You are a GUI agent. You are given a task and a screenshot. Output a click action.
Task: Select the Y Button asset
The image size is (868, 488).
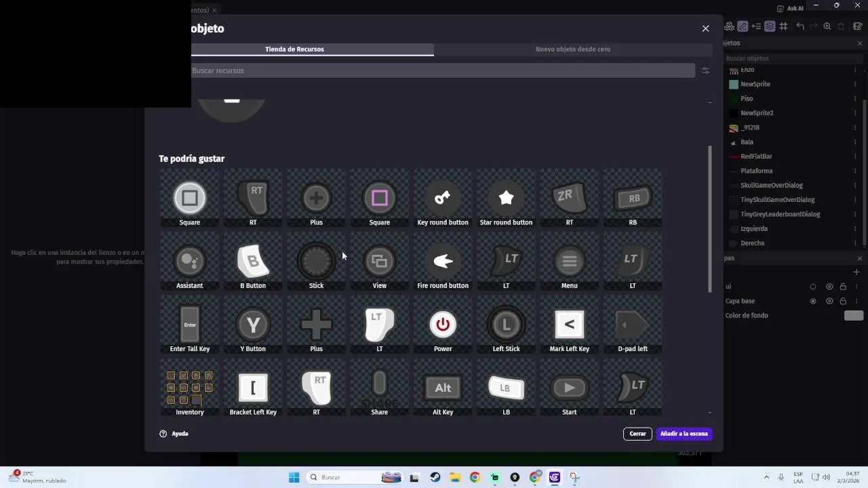pos(253,324)
